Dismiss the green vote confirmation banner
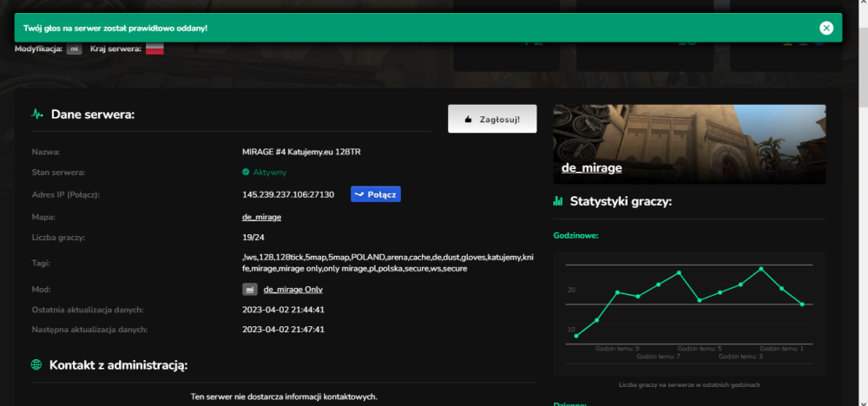 pos(826,28)
